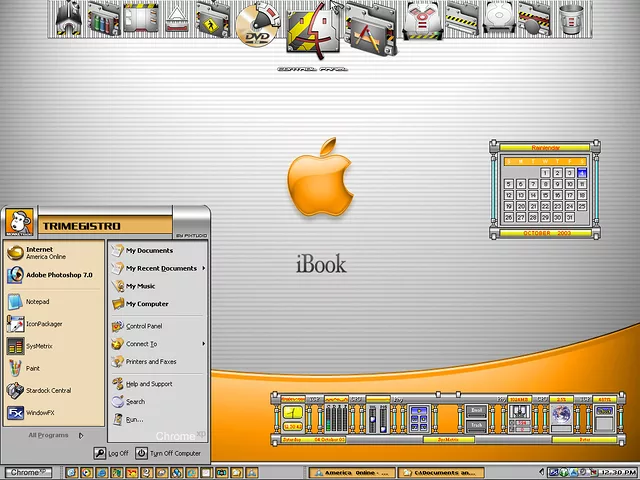Image resolution: width=640 pixels, height=480 pixels.
Task: Open Help and Support
Action: [158, 384]
